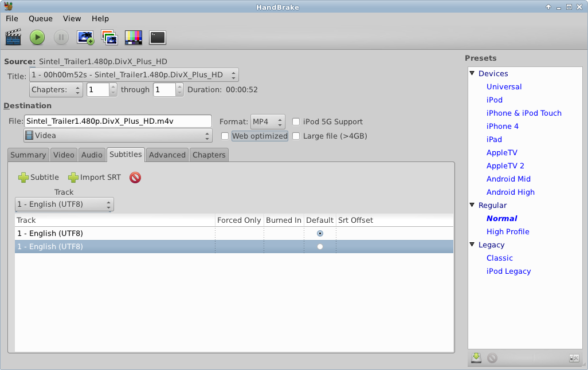This screenshot has width=588, height=370.
Task: Select the iPod preset
Action: [x=494, y=100]
